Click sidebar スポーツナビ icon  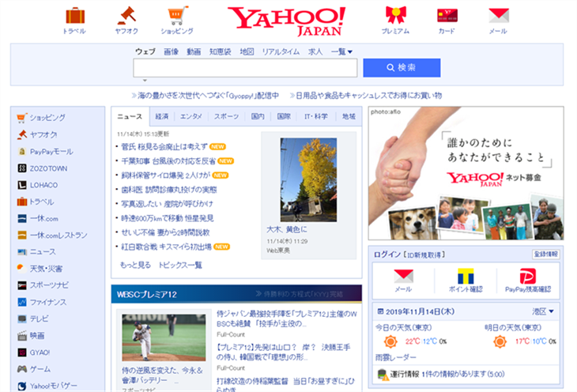click(22, 285)
